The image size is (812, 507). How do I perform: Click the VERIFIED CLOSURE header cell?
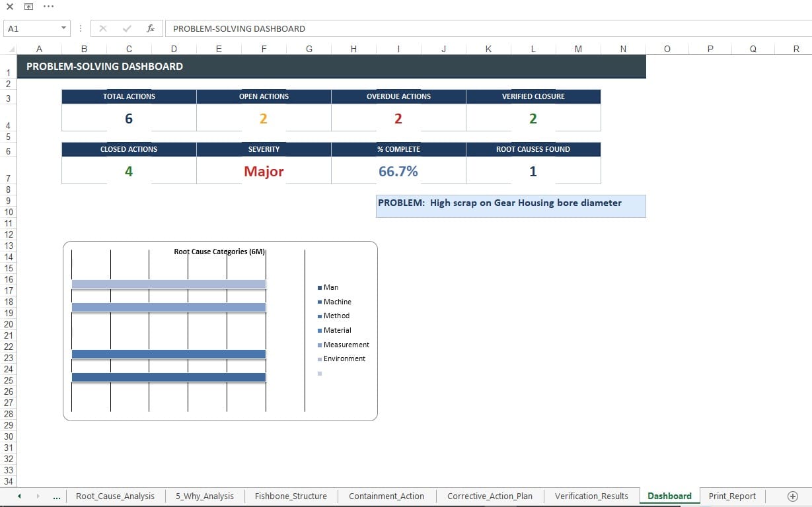533,96
